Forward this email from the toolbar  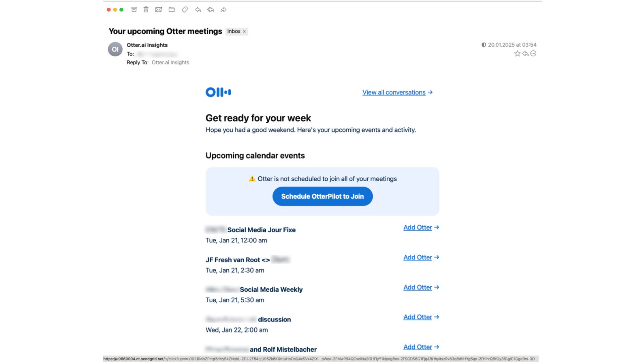pyautogui.click(x=223, y=10)
